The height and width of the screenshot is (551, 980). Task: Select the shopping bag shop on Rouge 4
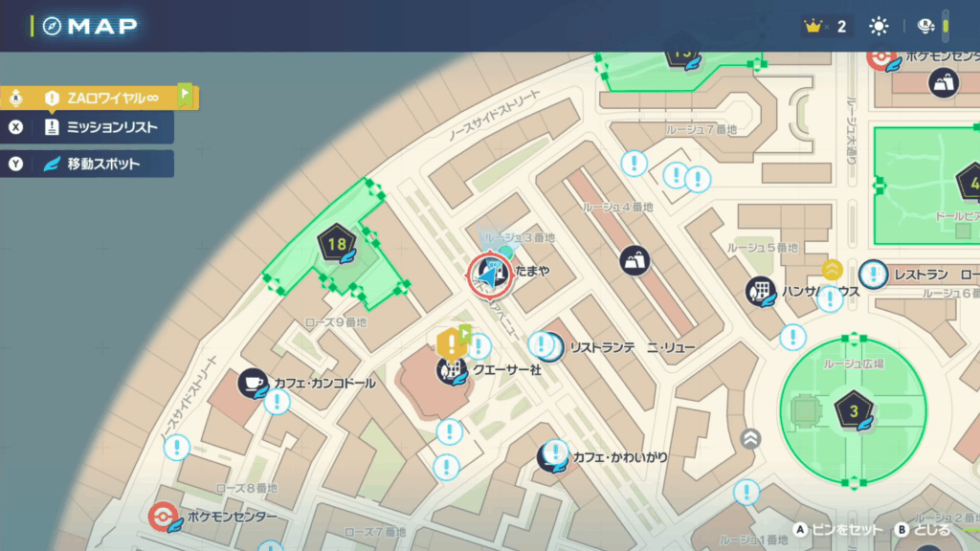(x=635, y=260)
